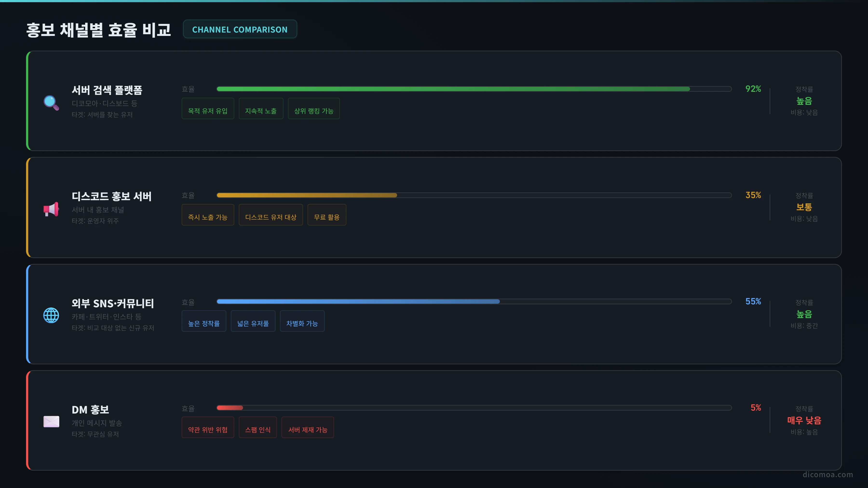Select the 즉시 노출 가능 tag
This screenshot has height=488, width=868.
click(208, 215)
